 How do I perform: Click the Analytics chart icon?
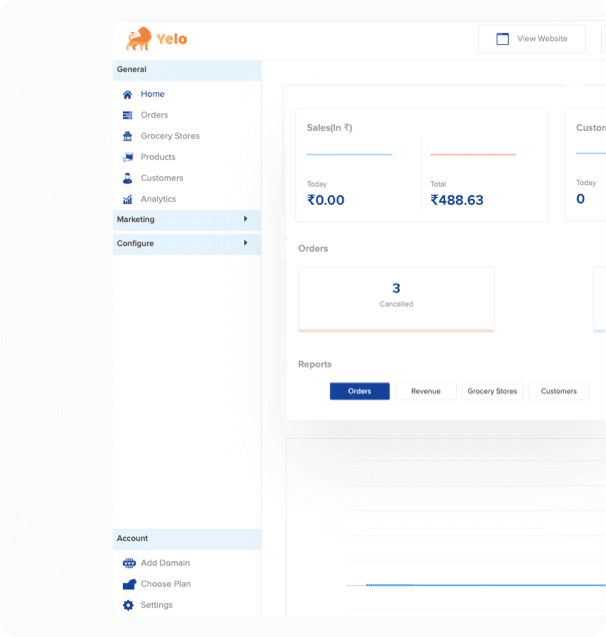point(128,199)
